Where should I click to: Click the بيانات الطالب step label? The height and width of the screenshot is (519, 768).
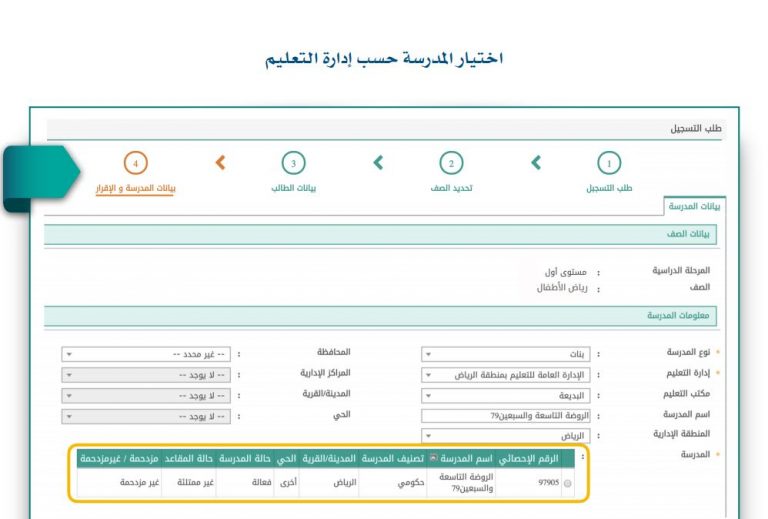[x=293, y=187]
